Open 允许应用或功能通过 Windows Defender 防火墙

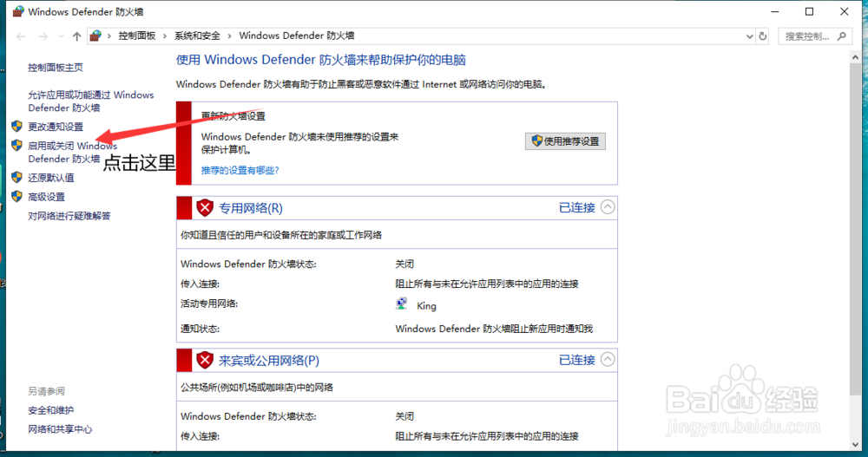point(91,101)
